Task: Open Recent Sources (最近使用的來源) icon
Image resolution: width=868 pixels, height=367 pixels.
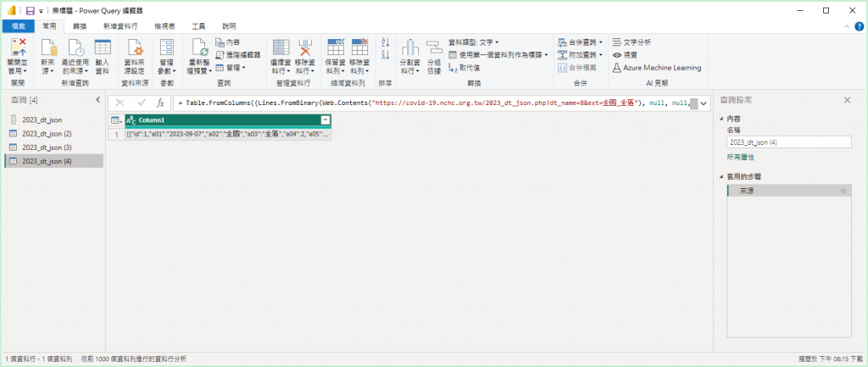Action: point(75,47)
